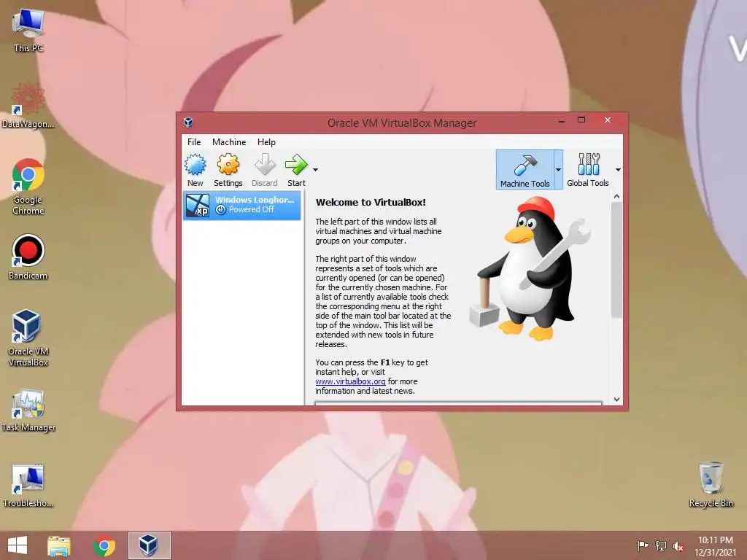Maximize the VirtualBox Manager window
Viewport: 747px width, 560px height.
pyautogui.click(x=581, y=120)
